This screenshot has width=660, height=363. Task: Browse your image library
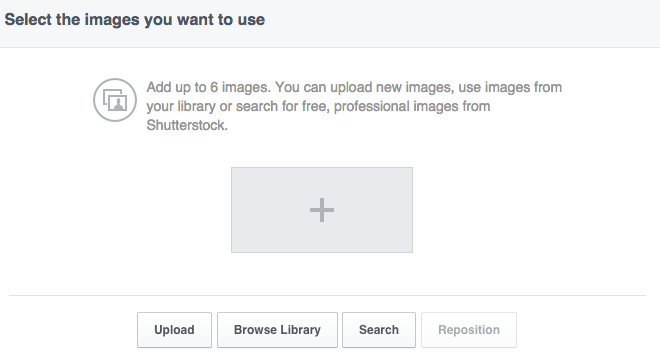[x=277, y=330]
